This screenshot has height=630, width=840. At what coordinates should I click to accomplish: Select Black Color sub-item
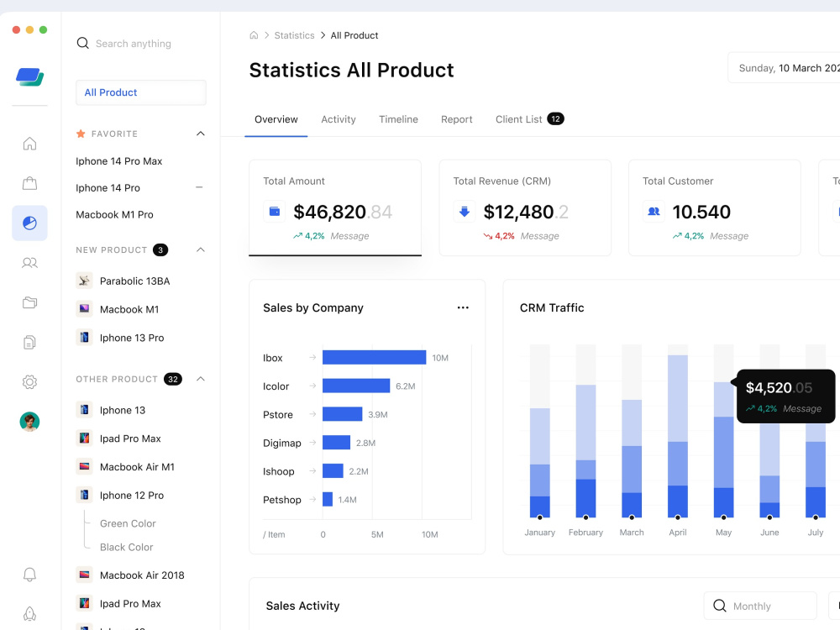[x=127, y=547]
